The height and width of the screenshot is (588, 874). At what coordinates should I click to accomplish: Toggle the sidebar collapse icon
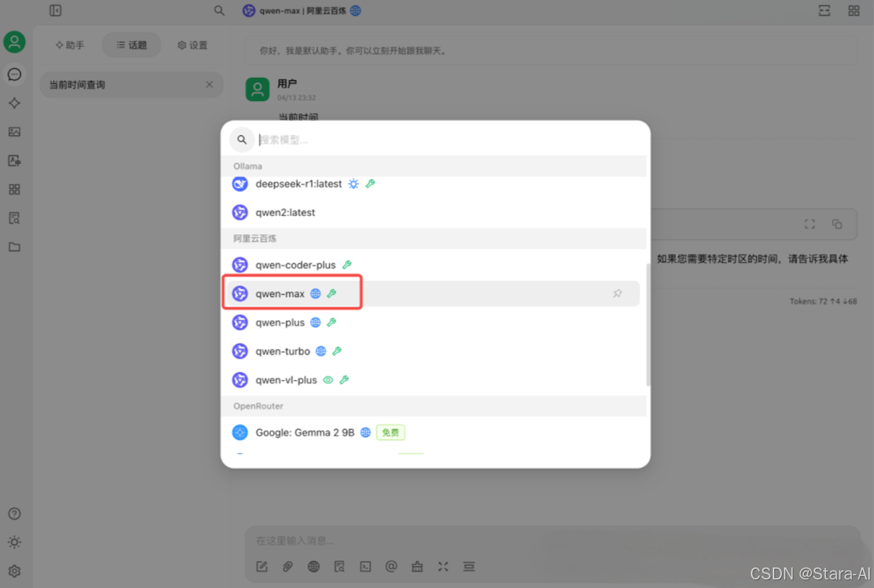(55, 11)
